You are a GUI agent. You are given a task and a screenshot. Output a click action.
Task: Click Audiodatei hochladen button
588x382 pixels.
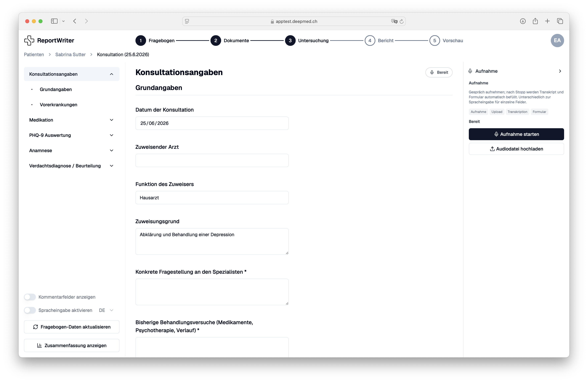[x=516, y=149]
